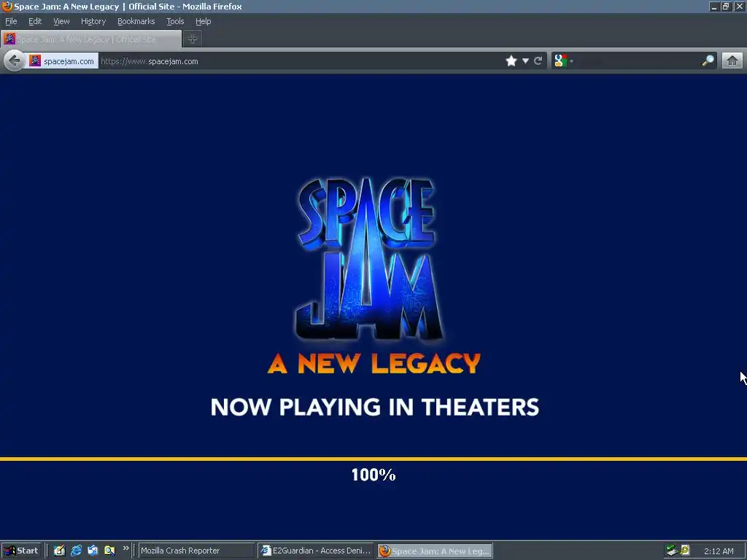This screenshot has width=747, height=560.
Task: Click the spacejam.com site identity favicon
Action: 35,61
